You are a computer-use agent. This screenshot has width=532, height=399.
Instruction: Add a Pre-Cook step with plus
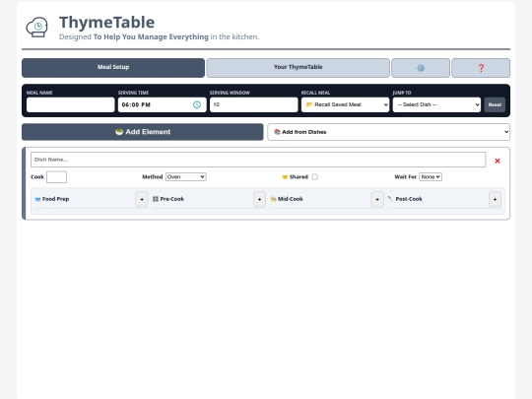(259, 199)
